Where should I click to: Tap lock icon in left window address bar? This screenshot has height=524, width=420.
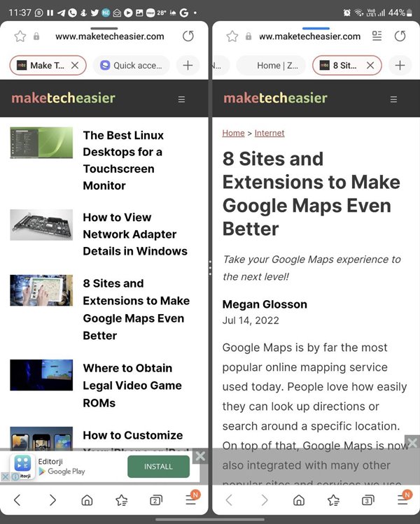[x=36, y=36]
